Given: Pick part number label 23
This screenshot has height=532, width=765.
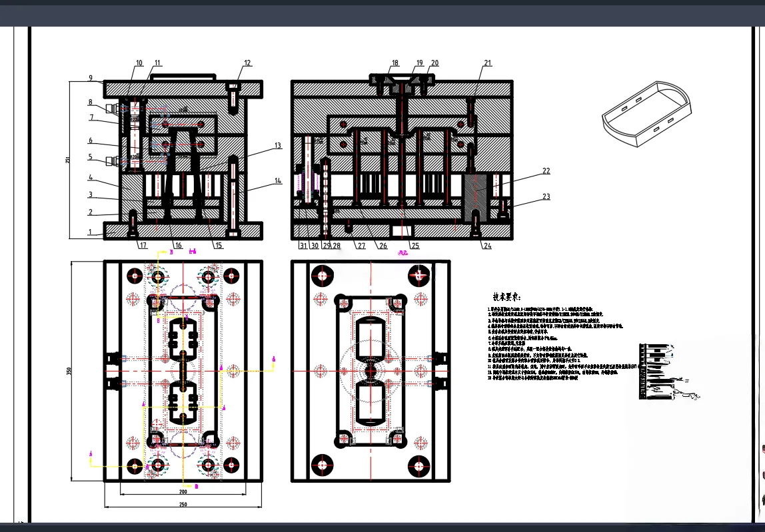Looking at the screenshot, I should click(x=546, y=196).
